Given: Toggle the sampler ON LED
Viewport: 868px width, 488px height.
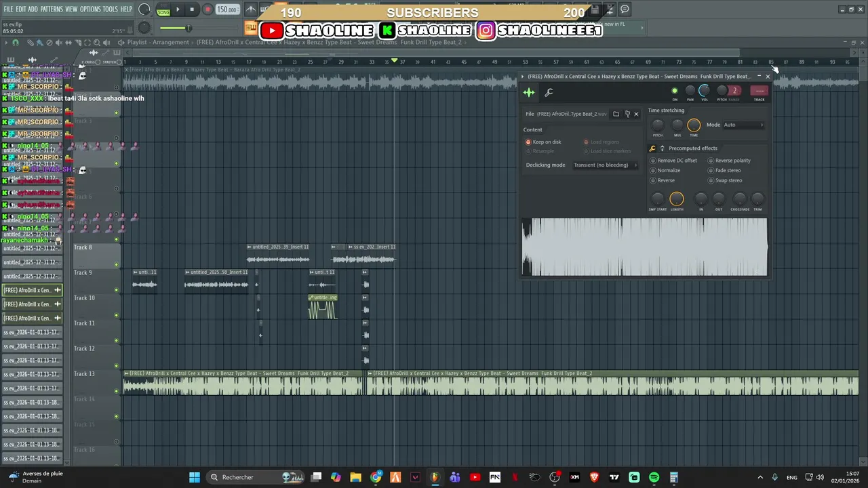Looking at the screenshot, I should coord(674,91).
